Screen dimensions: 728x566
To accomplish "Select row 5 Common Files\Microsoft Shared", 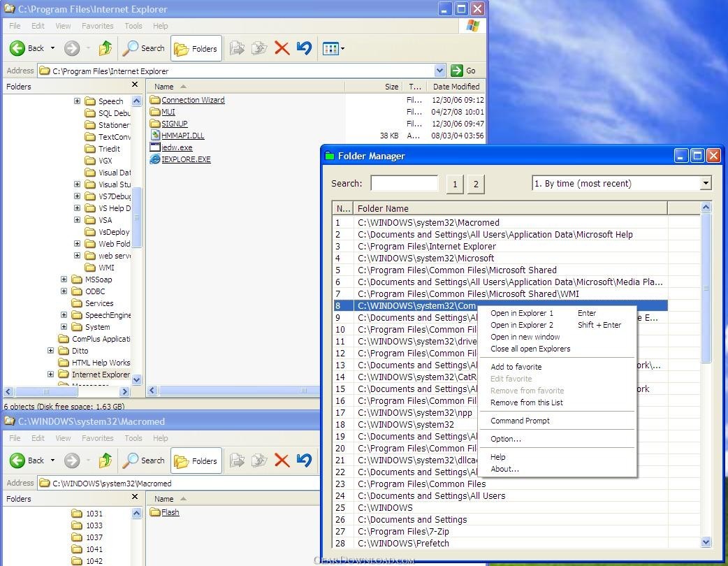I will 500,270.
